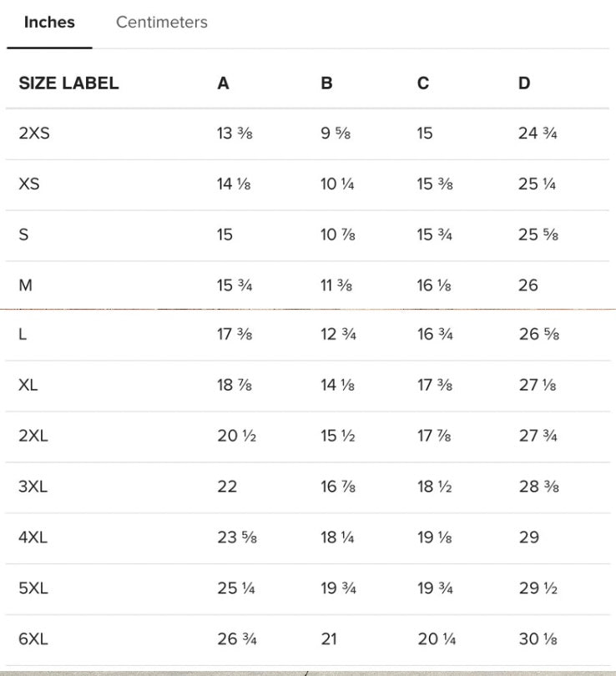
Task: Click the SIZE LABEL column header
Action: point(68,83)
